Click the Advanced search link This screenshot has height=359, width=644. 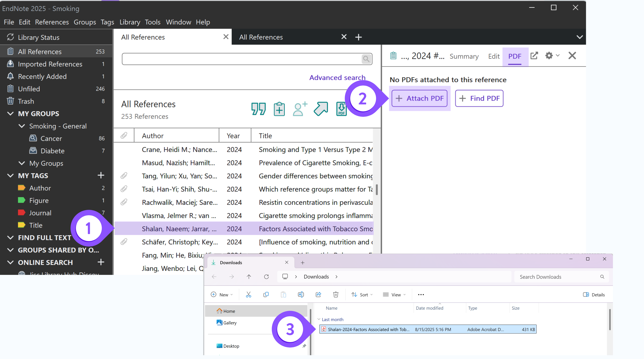tap(337, 78)
